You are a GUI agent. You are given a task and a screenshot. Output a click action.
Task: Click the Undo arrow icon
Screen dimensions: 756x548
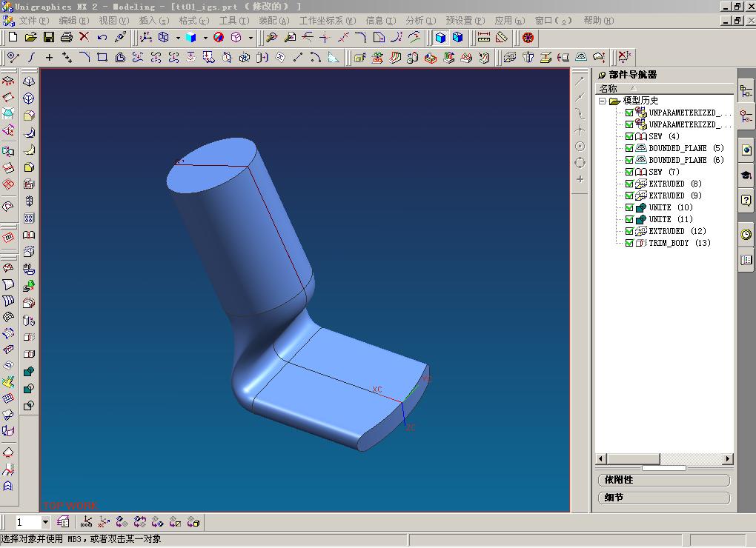coord(102,37)
